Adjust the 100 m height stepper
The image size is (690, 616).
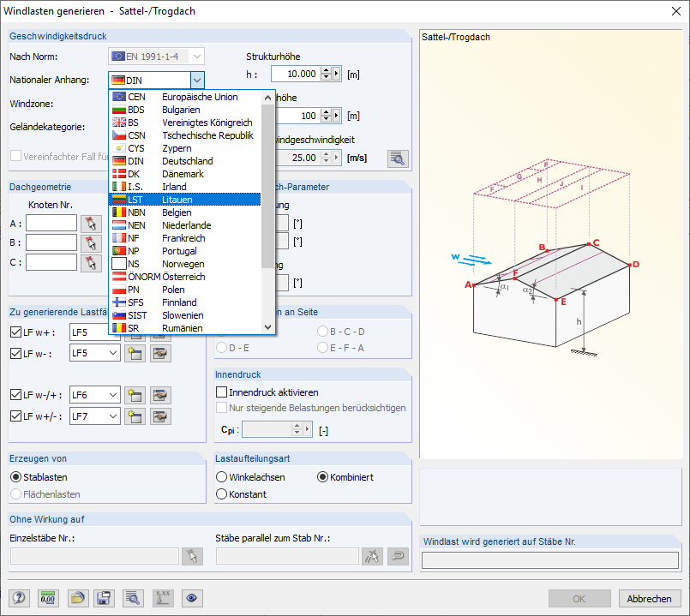coord(326,116)
